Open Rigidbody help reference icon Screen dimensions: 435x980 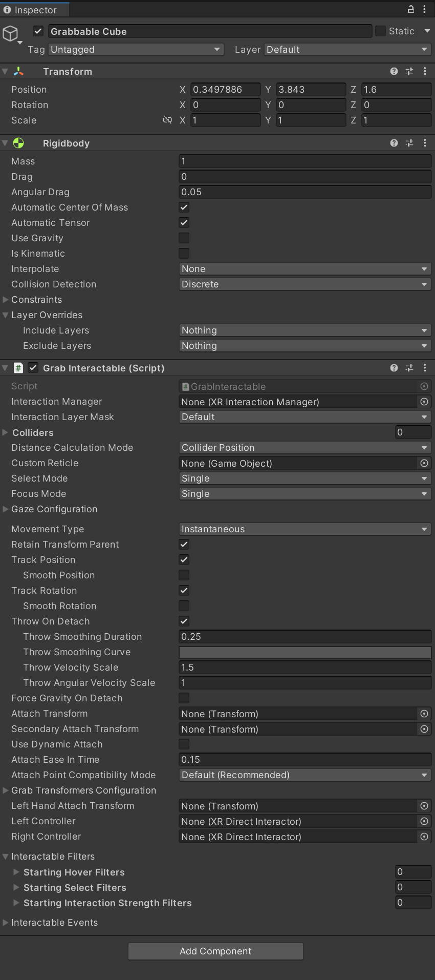tap(394, 143)
